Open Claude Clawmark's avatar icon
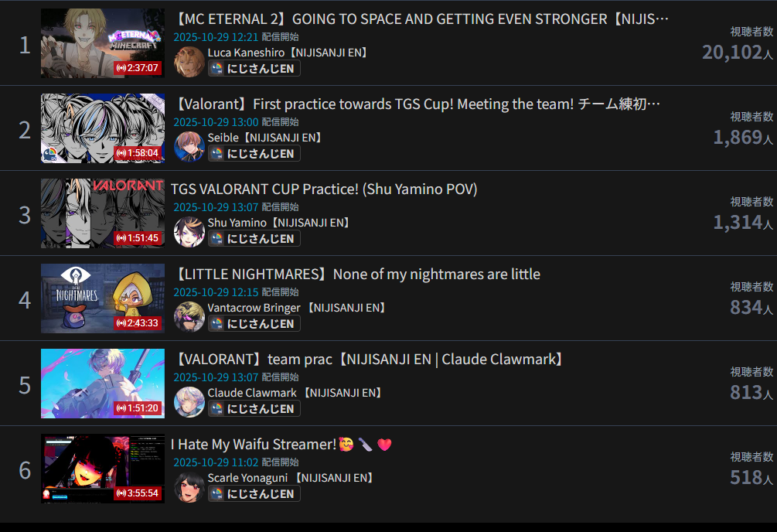Screen dimensions: 777x532 [x=189, y=402]
